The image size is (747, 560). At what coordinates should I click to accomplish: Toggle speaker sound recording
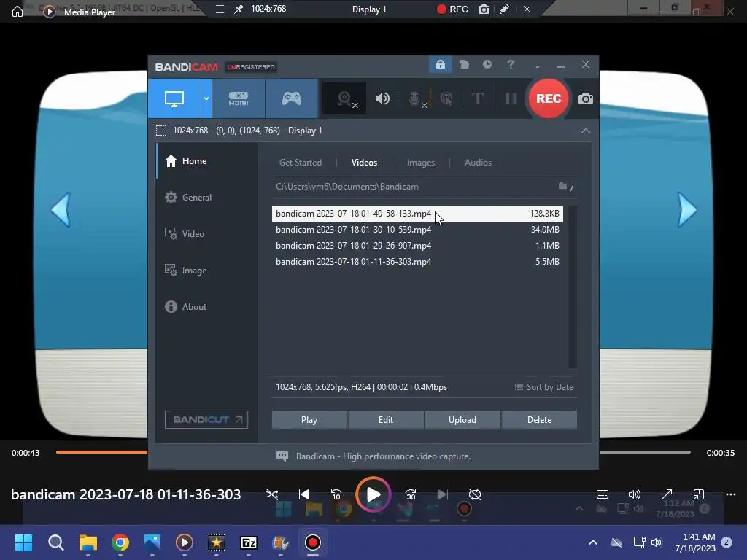tap(382, 98)
